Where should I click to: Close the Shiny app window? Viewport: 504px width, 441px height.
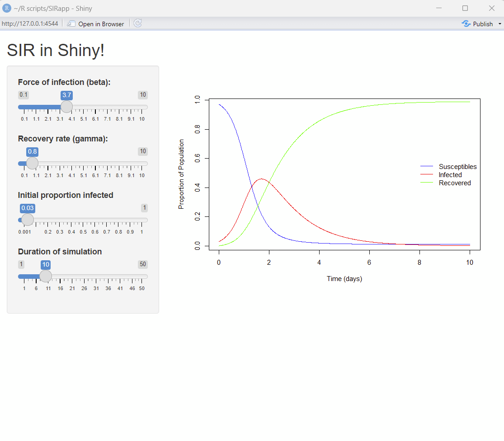pyautogui.click(x=491, y=8)
